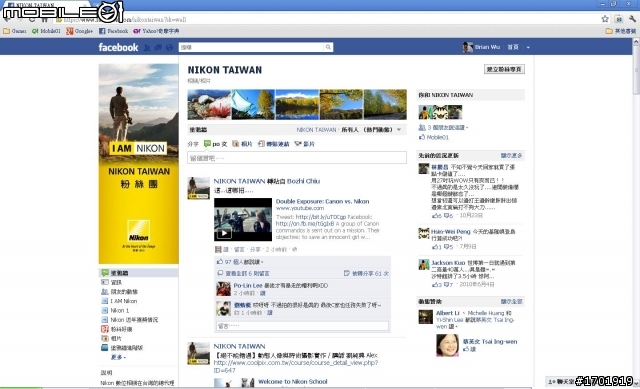
Task: Open Tsai Ing-wen portrait thumbnail
Action: [447, 345]
